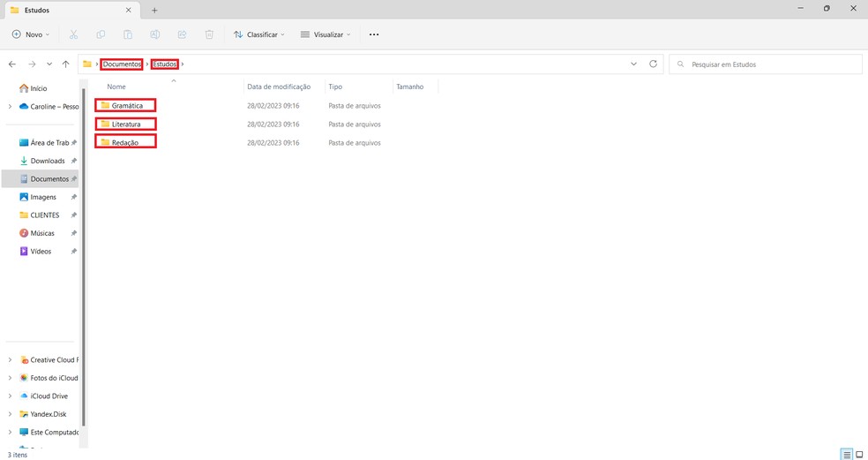Go back with the left arrow
Screen dimensions: 868x460
[12, 64]
